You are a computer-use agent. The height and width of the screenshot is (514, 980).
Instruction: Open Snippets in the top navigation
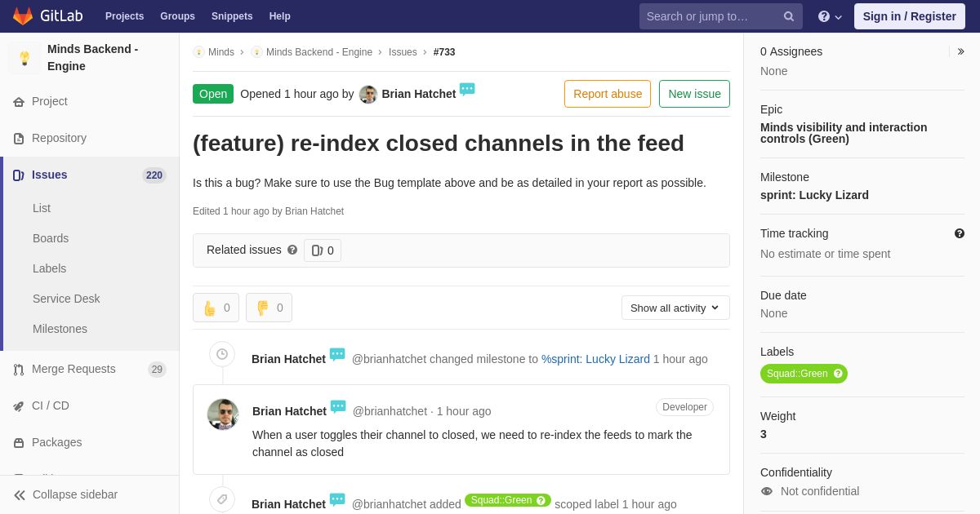click(x=232, y=16)
